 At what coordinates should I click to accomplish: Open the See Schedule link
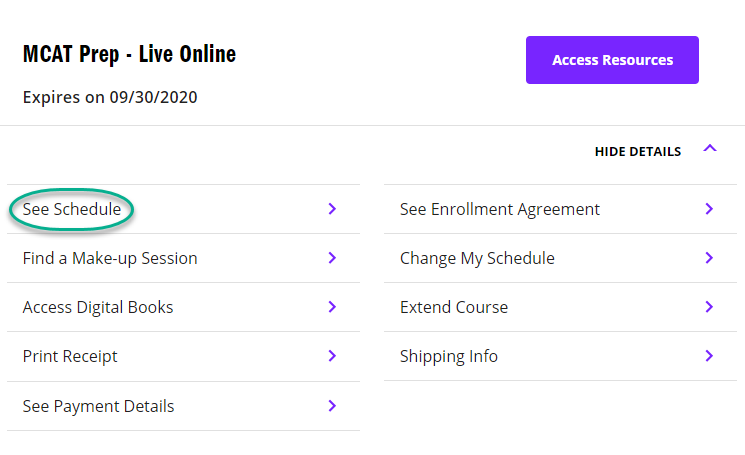coord(72,209)
